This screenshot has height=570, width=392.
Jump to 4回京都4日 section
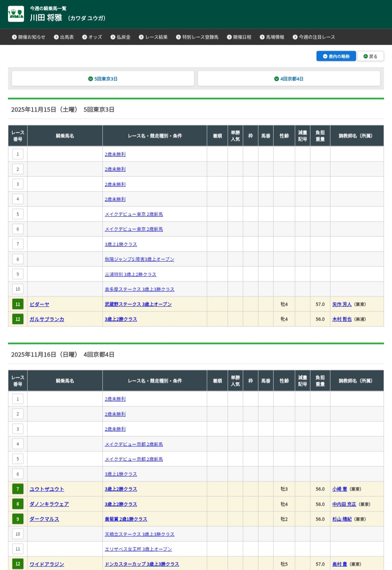[x=289, y=79]
